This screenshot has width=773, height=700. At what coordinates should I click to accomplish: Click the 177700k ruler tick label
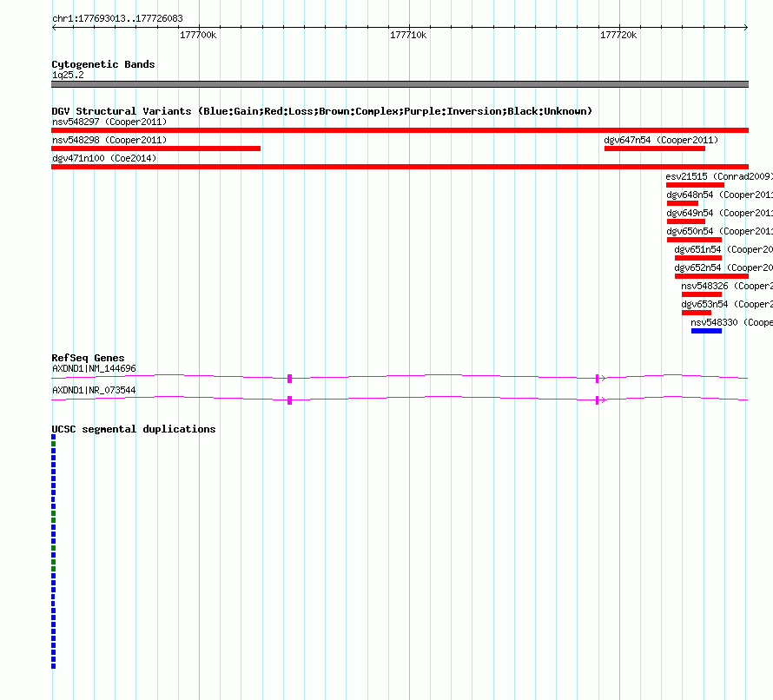198,35
